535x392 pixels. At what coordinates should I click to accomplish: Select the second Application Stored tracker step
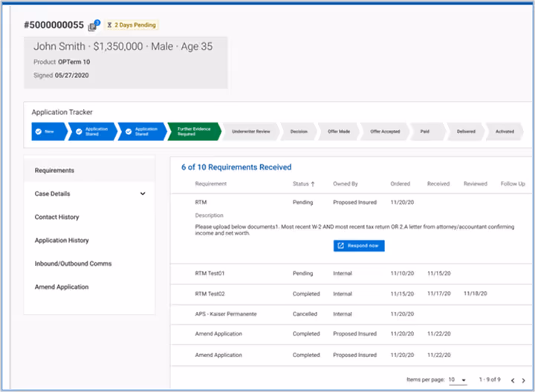142,131
